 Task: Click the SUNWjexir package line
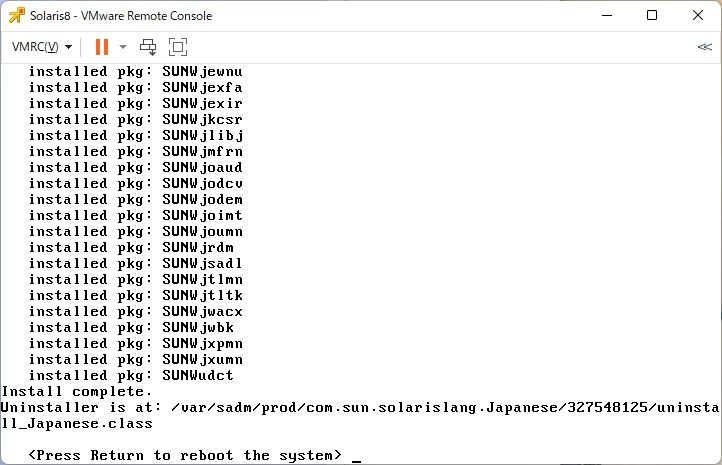point(135,103)
